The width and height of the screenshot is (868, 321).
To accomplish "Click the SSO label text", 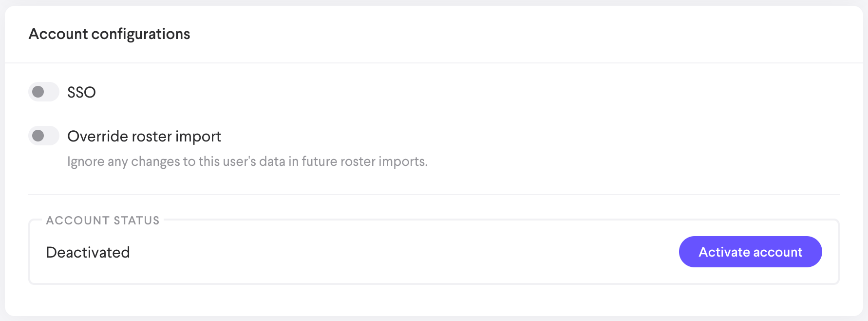I will 81,92.
